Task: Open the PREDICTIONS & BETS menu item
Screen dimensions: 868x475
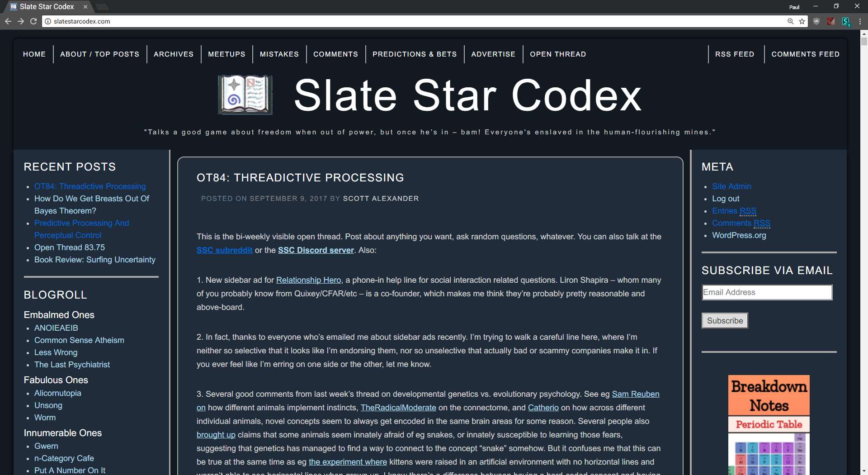Action: click(x=415, y=54)
